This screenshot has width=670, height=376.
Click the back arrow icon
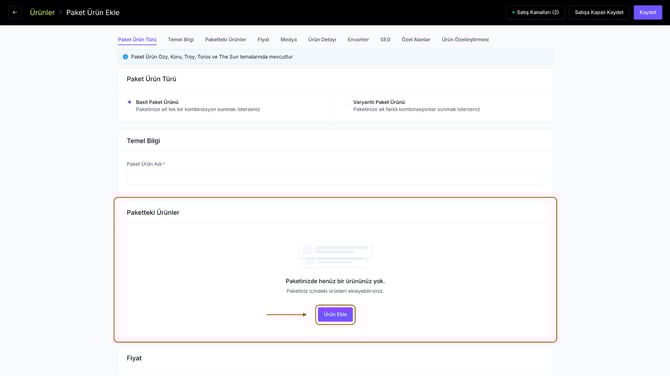[15, 12]
